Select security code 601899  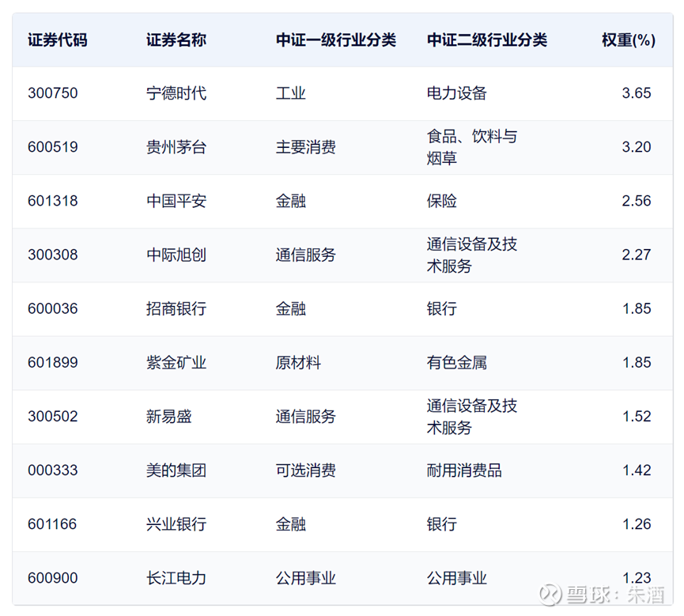point(53,362)
